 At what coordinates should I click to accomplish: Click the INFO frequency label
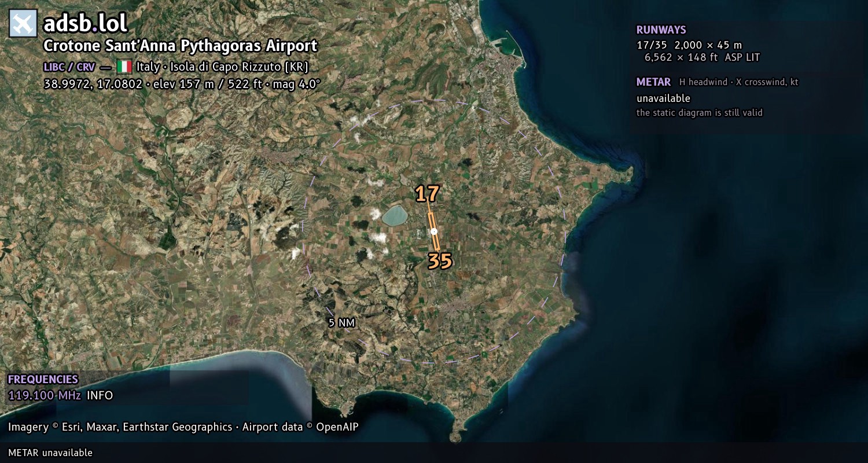[x=100, y=396]
